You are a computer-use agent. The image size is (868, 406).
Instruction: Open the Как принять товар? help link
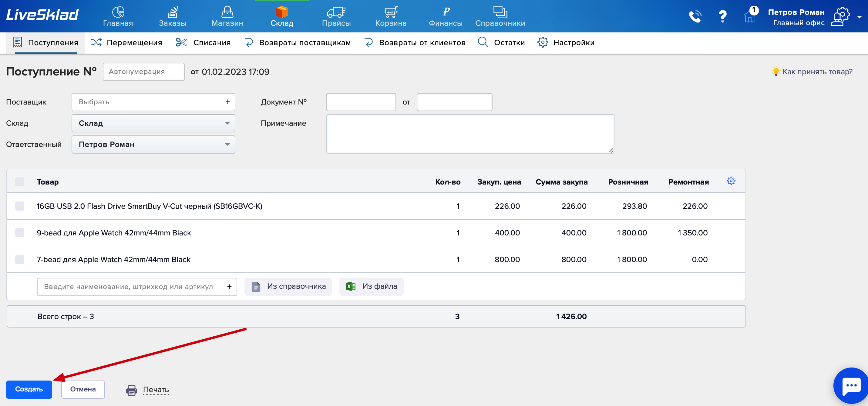(817, 72)
